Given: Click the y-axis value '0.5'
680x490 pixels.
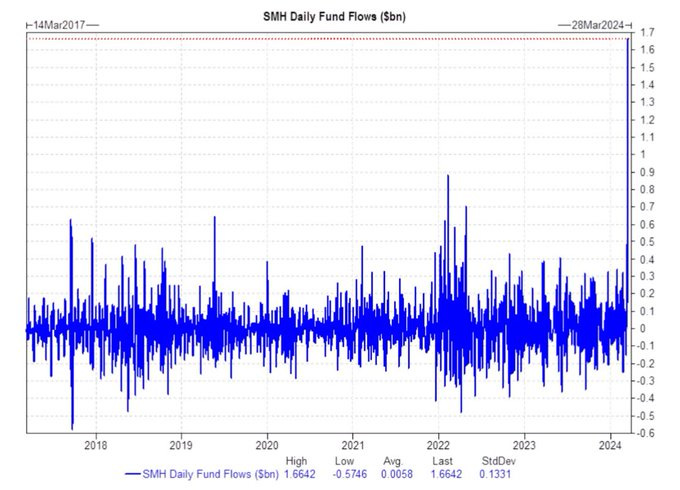Looking at the screenshot, I should pos(647,242).
